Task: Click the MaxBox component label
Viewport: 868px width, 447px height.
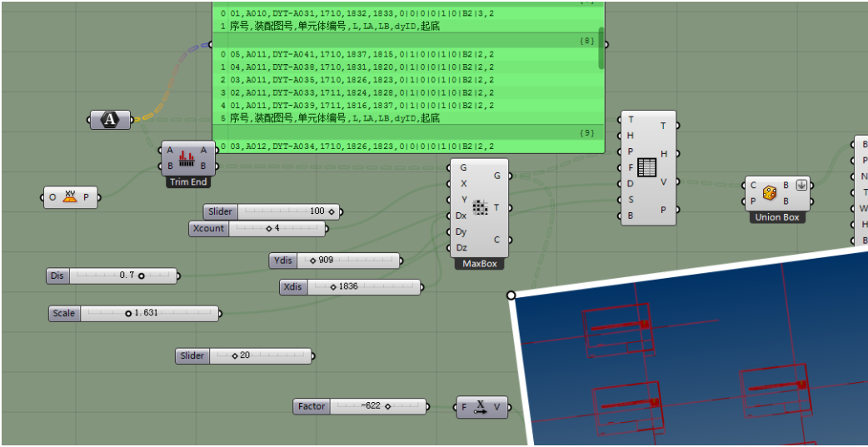Action: click(479, 264)
